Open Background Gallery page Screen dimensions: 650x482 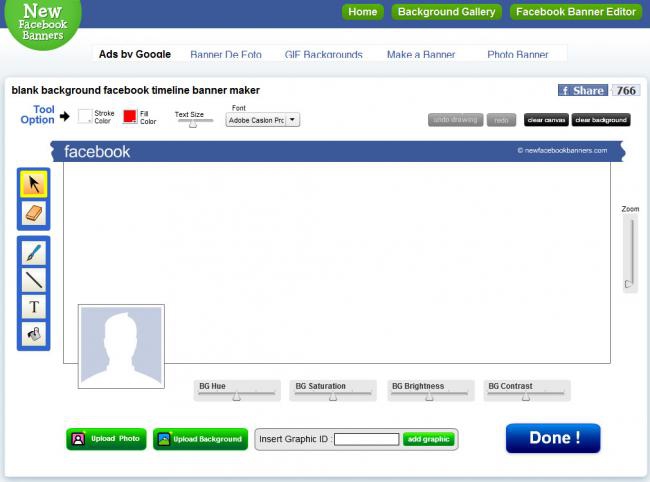446,12
